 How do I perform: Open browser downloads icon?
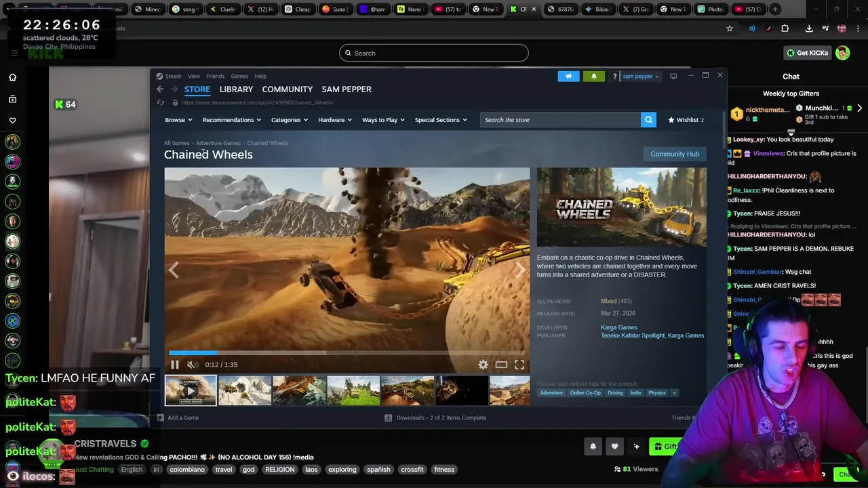pos(809,28)
